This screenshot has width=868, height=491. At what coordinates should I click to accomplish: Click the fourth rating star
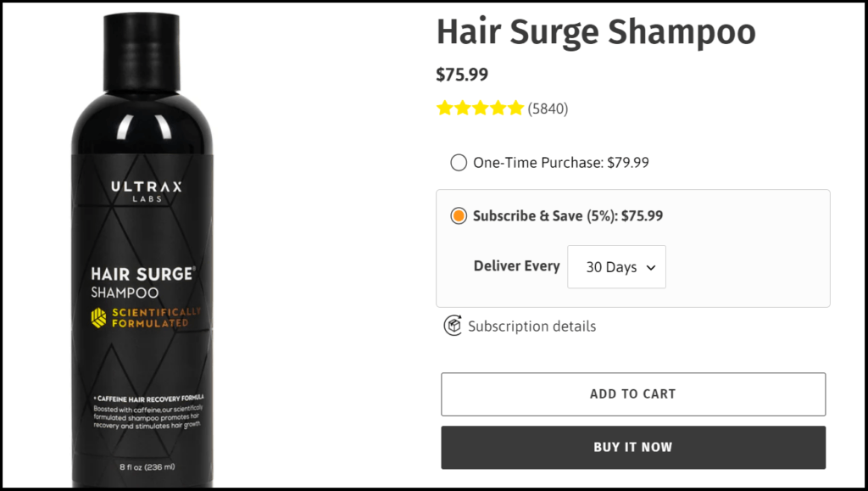point(498,108)
